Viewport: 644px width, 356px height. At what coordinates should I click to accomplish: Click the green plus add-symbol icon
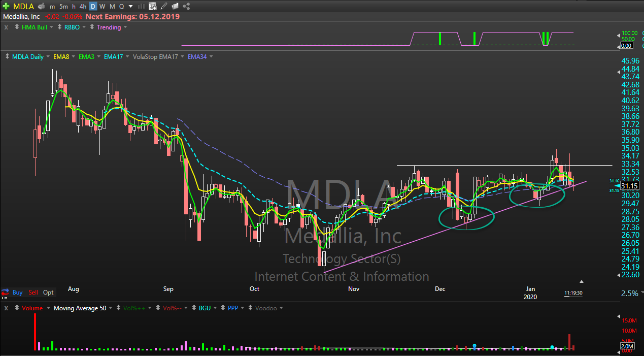point(6,7)
